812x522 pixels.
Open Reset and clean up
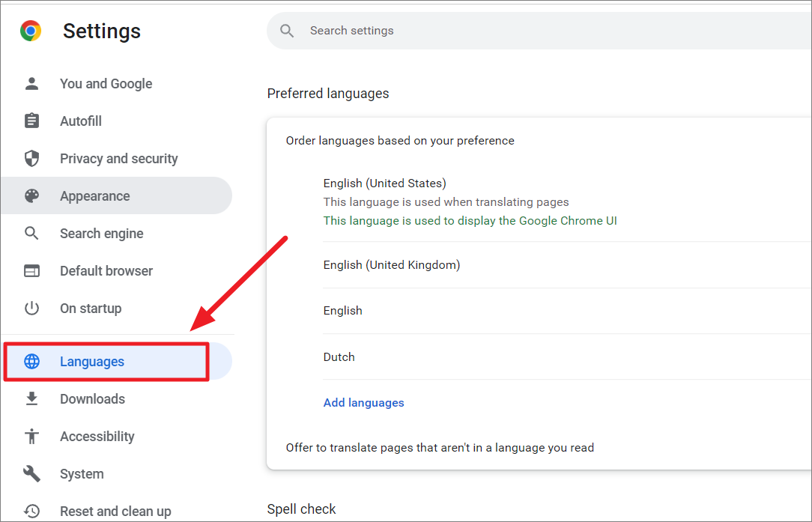click(117, 511)
